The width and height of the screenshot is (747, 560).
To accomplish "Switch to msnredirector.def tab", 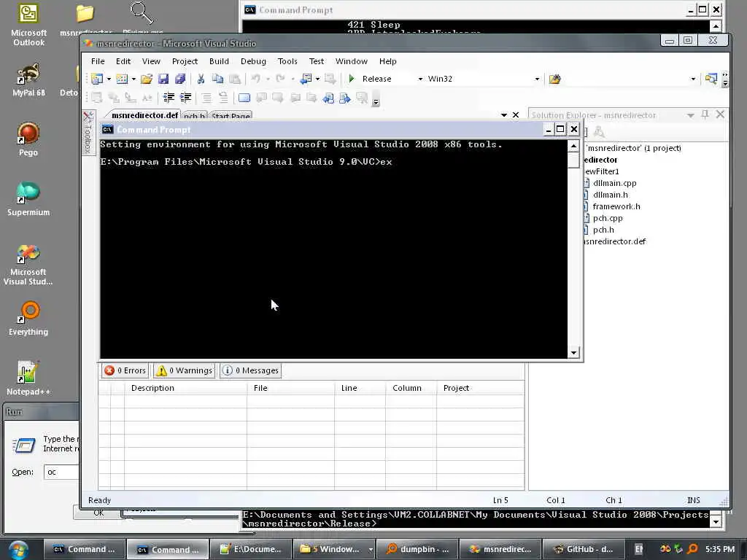I will pos(144,115).
